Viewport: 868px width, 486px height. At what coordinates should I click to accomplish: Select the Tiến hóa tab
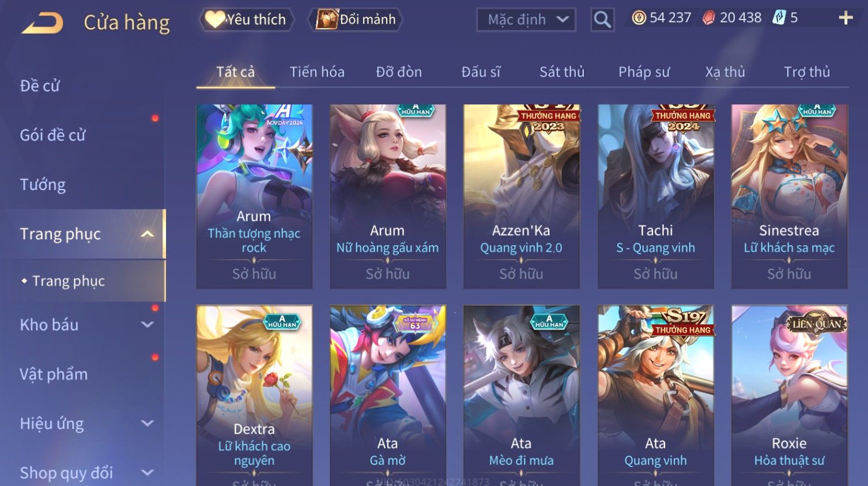coord(317,72)
